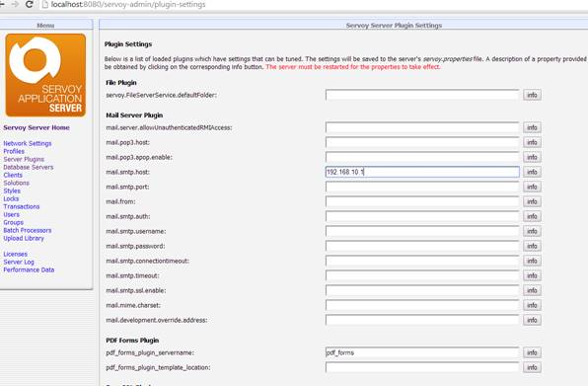Image resolution: width=588 pixels, height=386 pixels.
Task: Focus the pdf_forms_plugin_template_location field
Action: coord(422,367)
